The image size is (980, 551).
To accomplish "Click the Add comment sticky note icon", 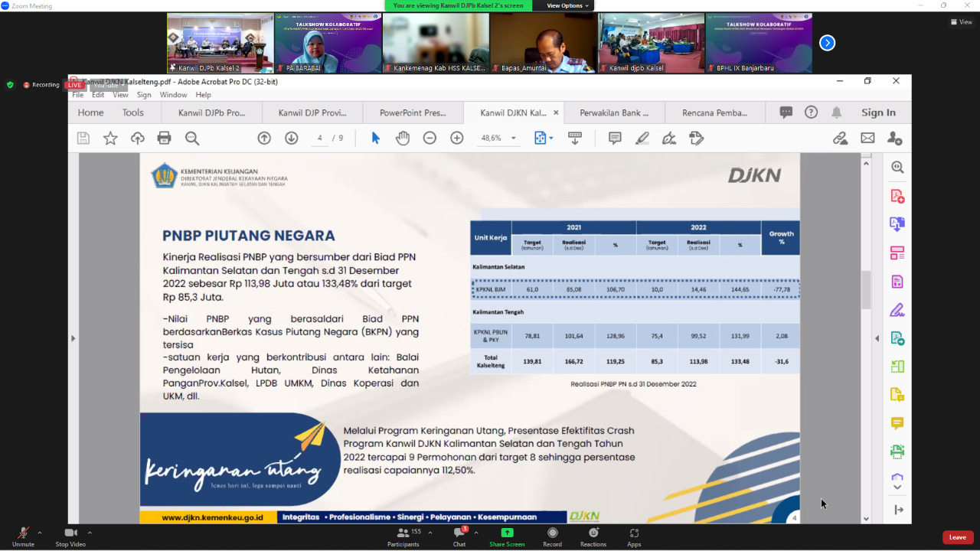I will tap(615, 139).
